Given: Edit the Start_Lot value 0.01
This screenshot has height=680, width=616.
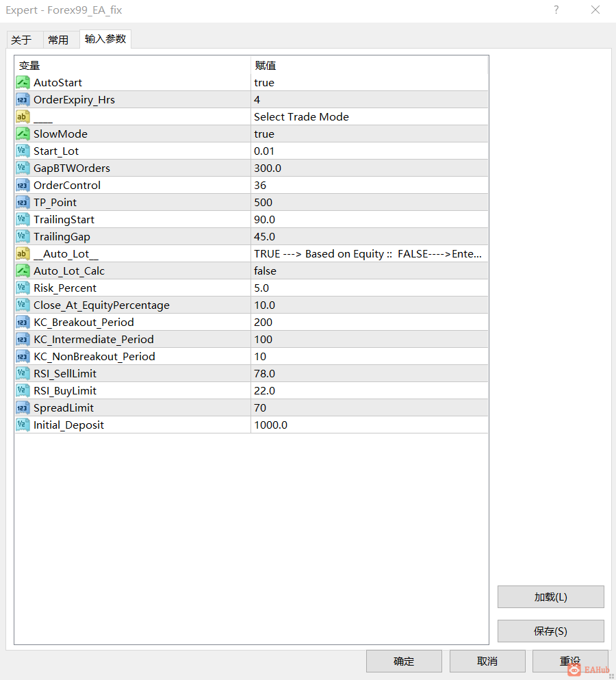Looking at the screenshot, I should [370, 151].
